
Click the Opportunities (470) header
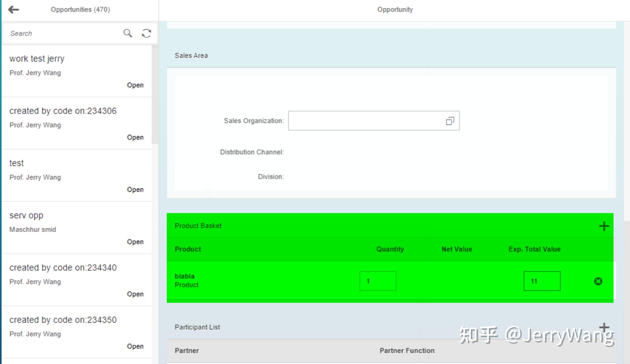[80, 10]
